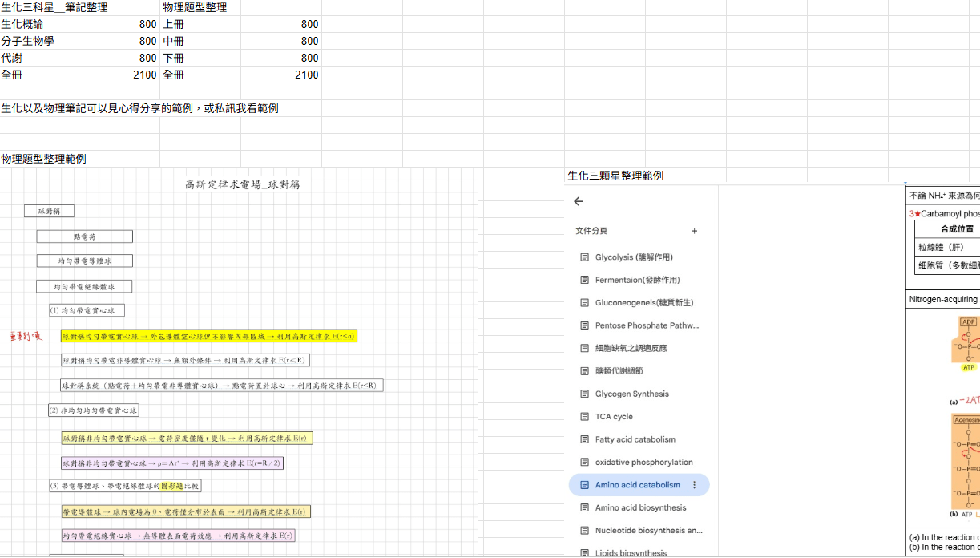
Task: Select the oxidative phosphorylation tab
Action: (x=639, y=462)
